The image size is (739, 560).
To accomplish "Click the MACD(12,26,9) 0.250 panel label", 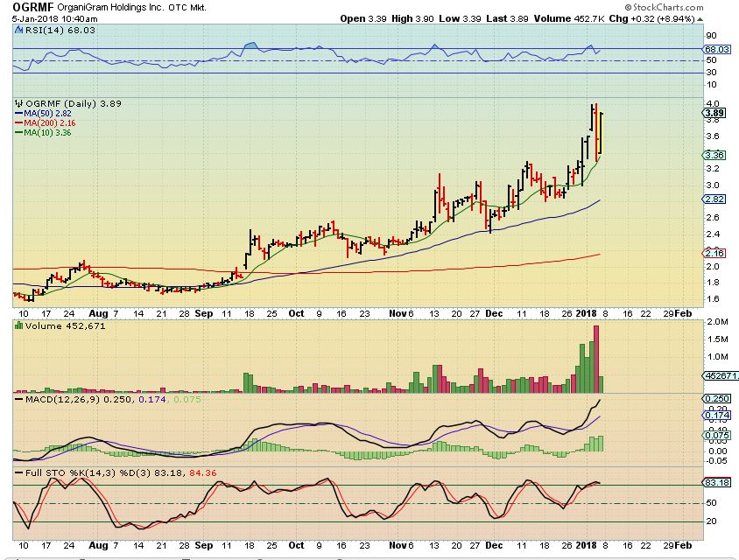I will 79,399.
